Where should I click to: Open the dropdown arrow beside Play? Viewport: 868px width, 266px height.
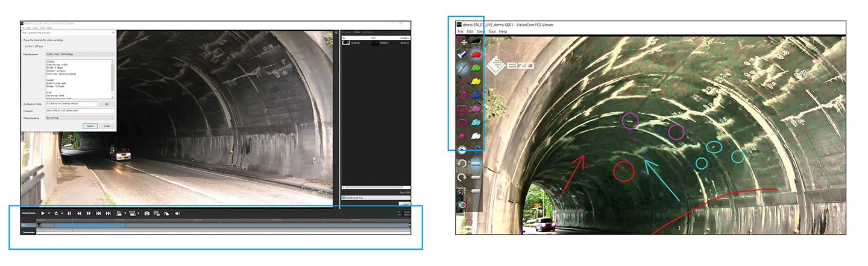pyautogui.click(x=49, y=214)
